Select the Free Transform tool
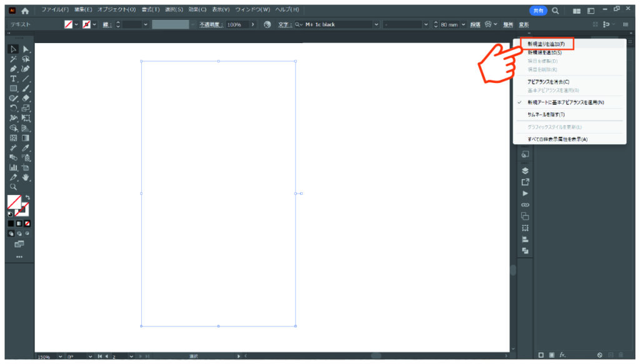 26,118
